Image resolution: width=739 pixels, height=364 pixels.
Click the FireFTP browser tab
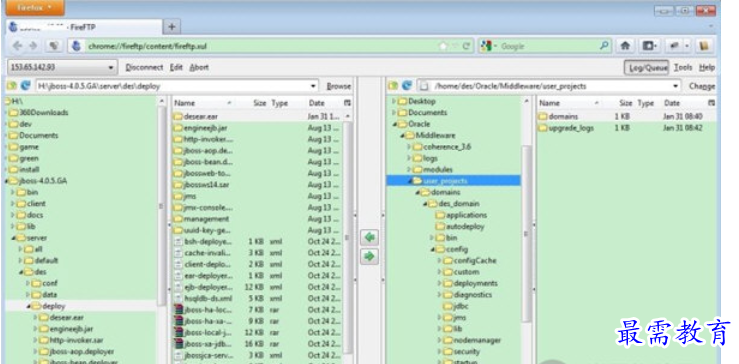coord(84,27)
